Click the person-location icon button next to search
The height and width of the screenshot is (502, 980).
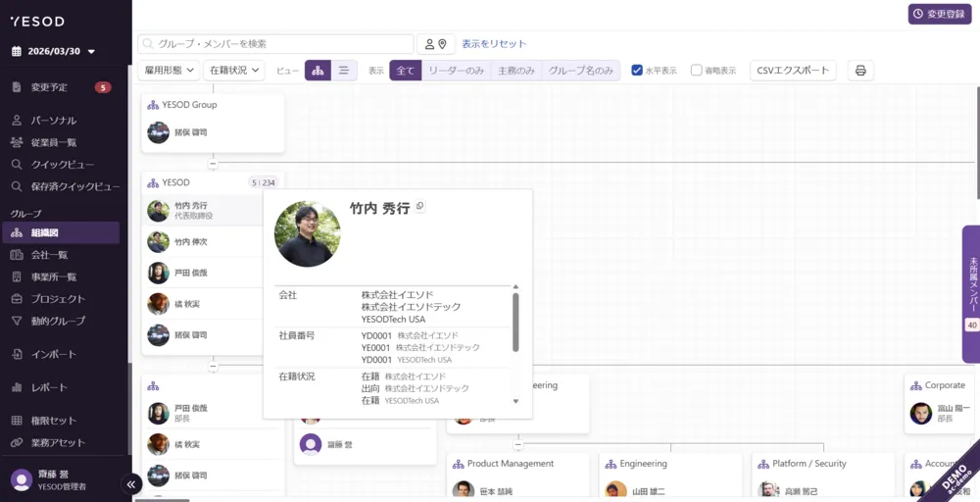point(436,44)
